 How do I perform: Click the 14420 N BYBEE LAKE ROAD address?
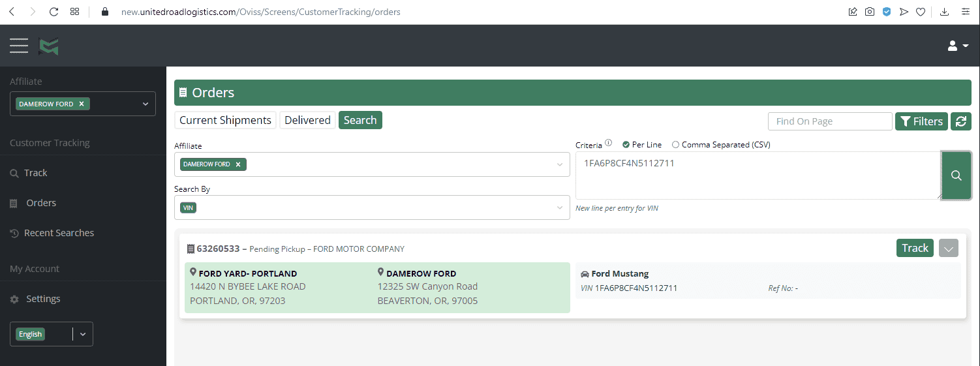[x=248, y=286]
